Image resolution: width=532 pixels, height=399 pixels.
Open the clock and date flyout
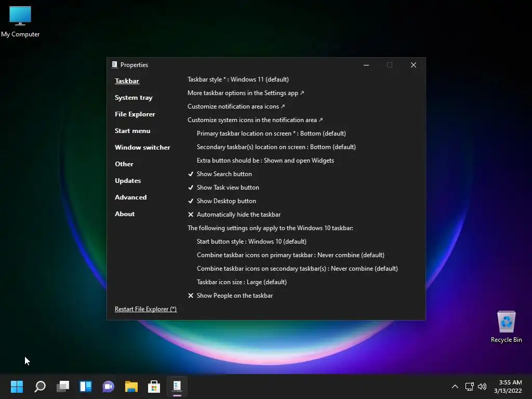tap(508, 387)
